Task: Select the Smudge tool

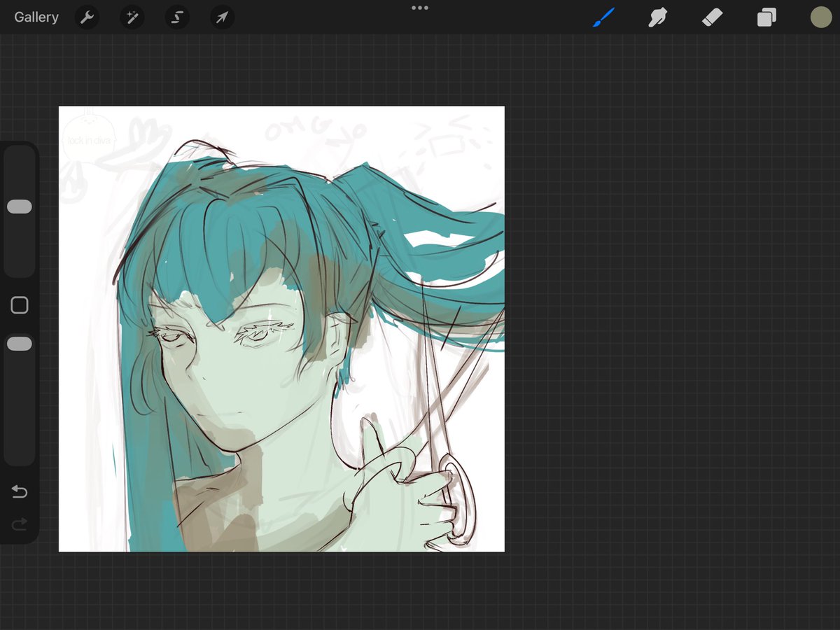Action: coord(657,17)
